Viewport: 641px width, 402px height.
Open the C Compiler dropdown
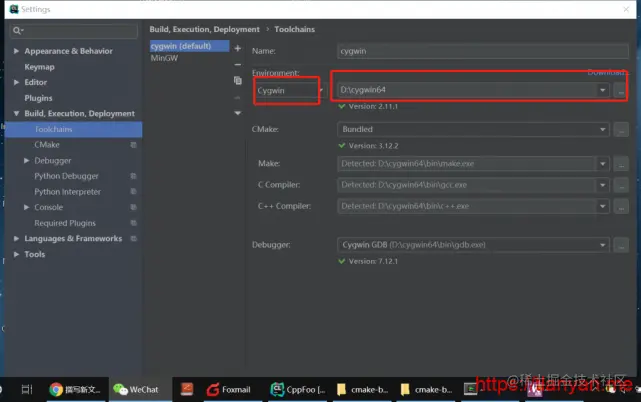click(602, 185)
